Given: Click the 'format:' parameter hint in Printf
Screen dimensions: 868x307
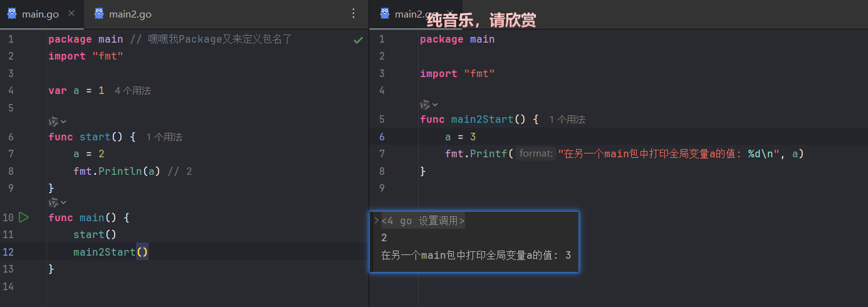Looking at the screenshot, I should tap(536, 153).
